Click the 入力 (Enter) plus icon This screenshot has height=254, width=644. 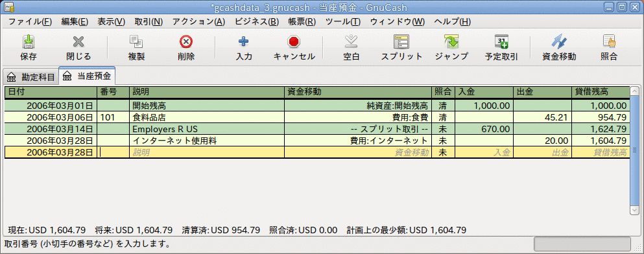(244, 41)
